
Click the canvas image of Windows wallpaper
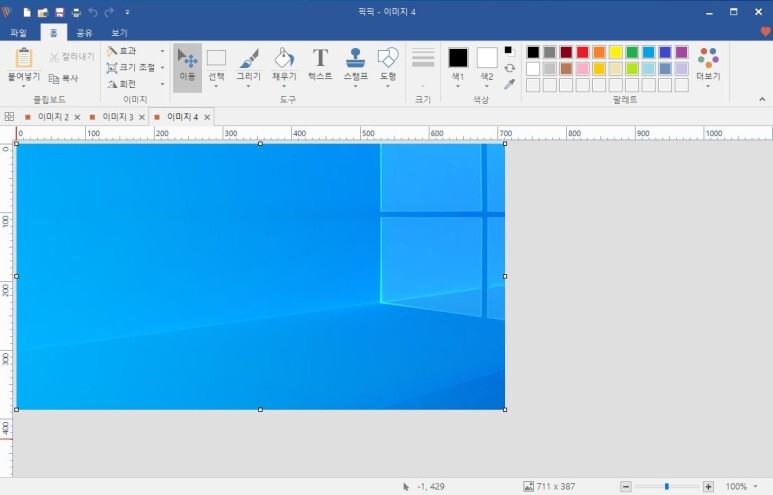tap(260, 276)
